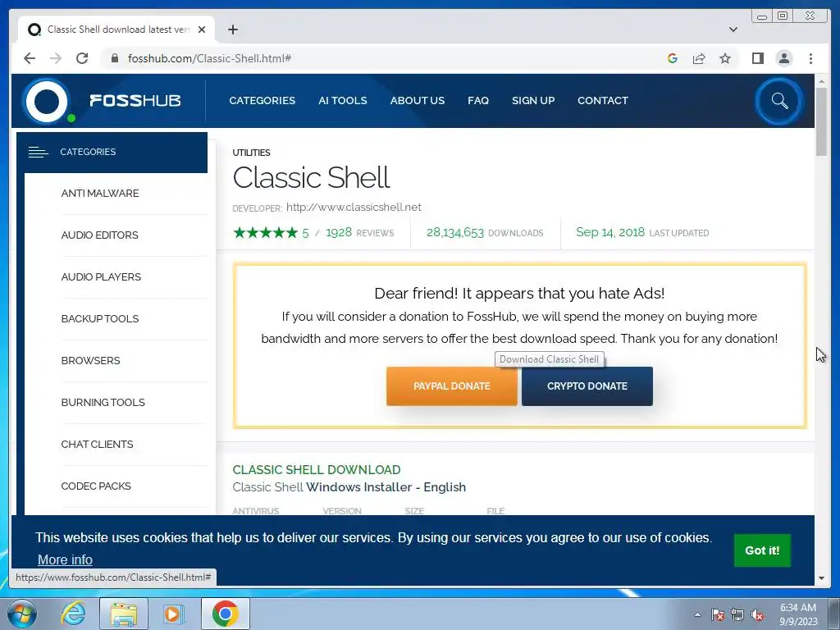Open CODEC PACKS category

click(x=96, y=486)
